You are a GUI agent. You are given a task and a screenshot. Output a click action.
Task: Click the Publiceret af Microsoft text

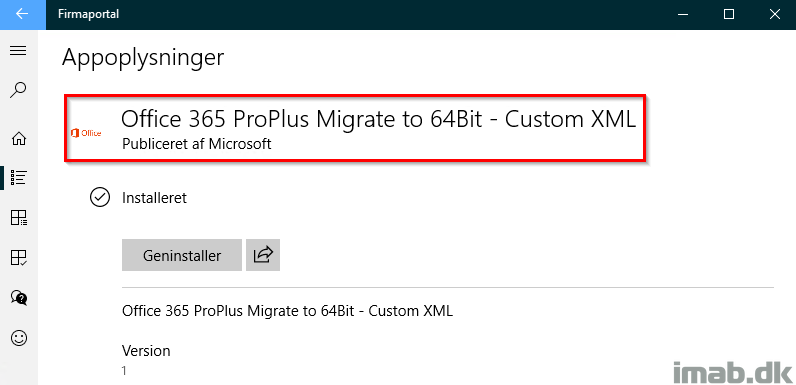196,144
